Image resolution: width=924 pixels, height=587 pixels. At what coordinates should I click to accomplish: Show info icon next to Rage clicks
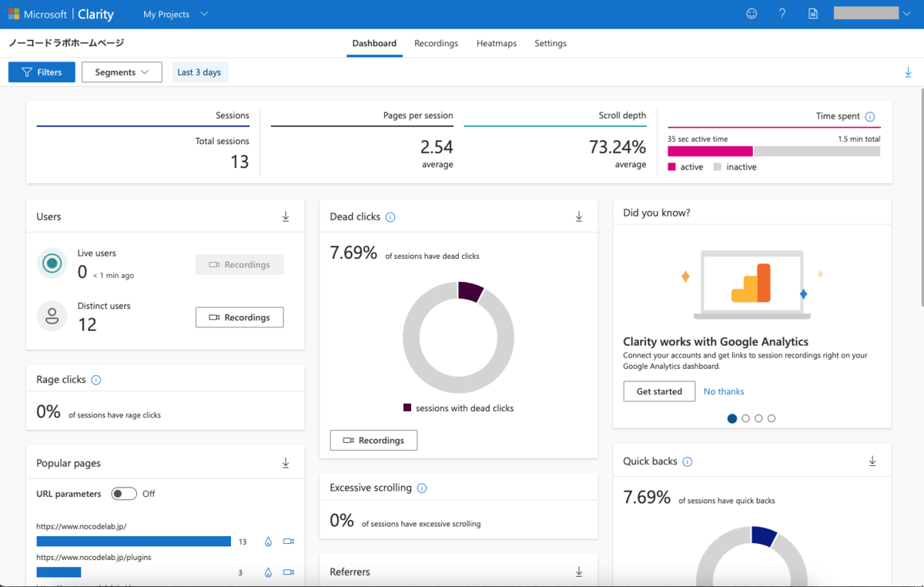[96, 380]
